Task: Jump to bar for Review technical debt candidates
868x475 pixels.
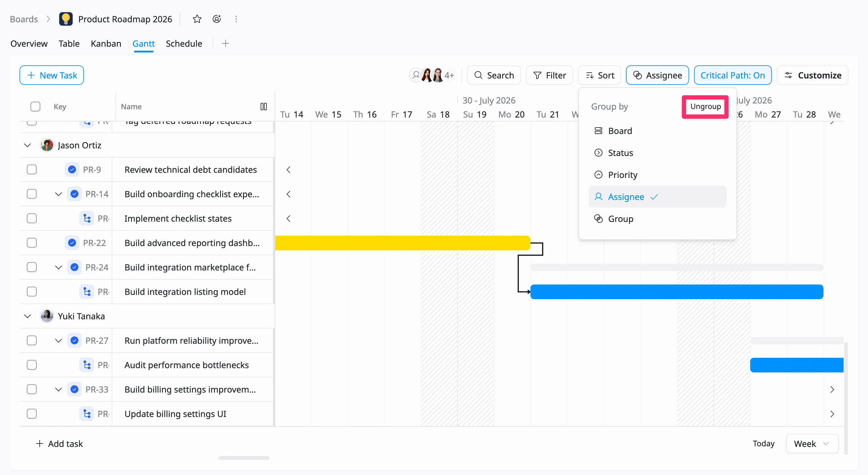Action: click(288, 169)
